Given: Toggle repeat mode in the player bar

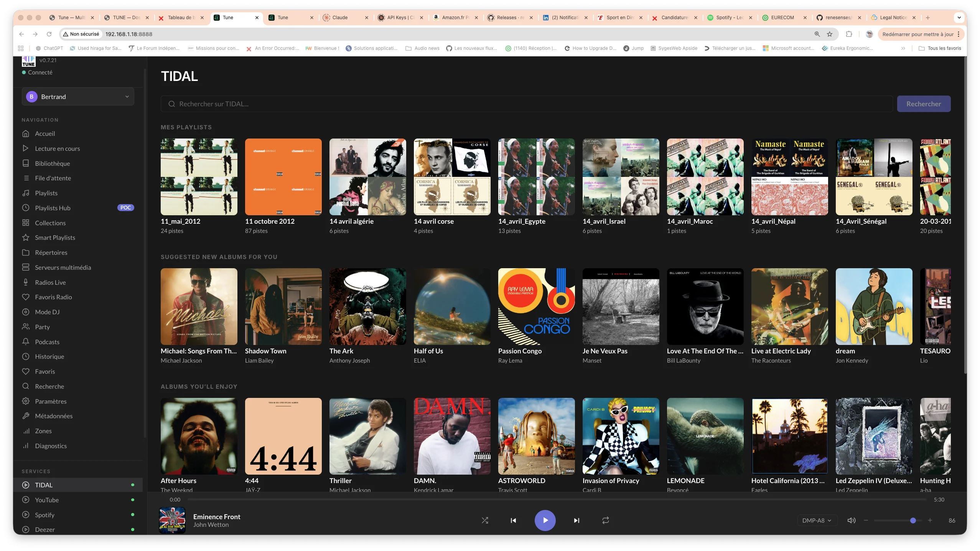Looking at the screenshot, I should 605,520.
